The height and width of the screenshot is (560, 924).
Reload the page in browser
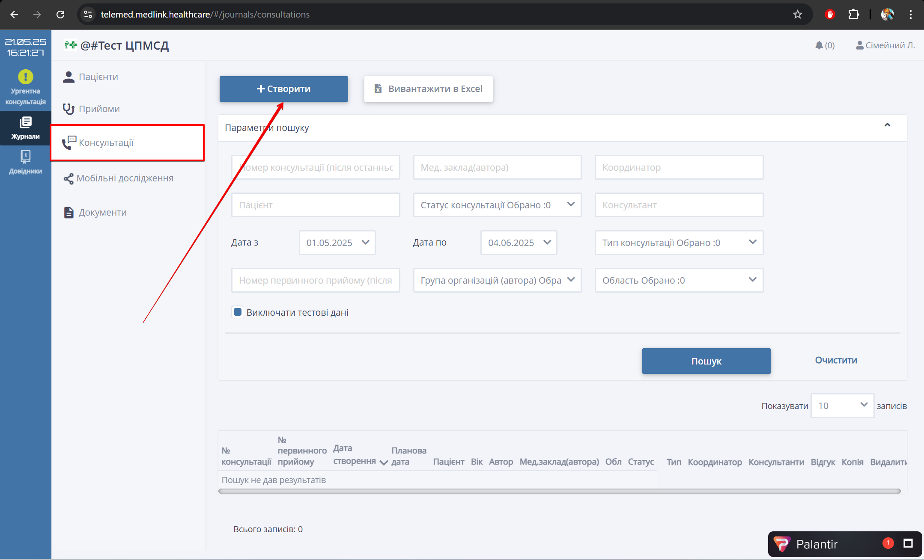click(x=60, y=15)
